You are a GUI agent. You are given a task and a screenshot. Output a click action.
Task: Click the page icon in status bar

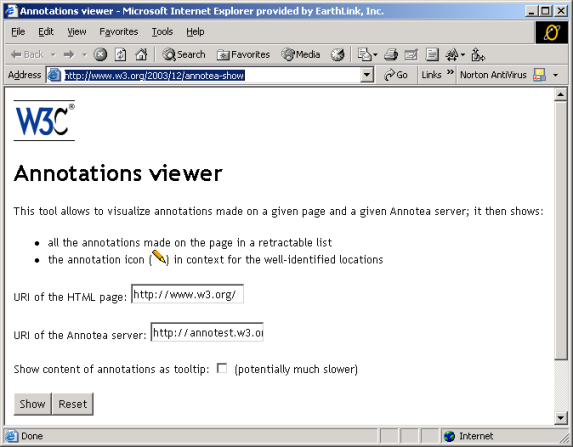pos(11,436)
